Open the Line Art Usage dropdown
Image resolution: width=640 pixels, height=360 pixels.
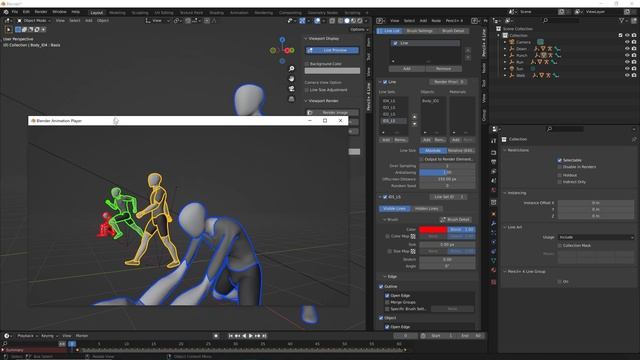(596, 237)
